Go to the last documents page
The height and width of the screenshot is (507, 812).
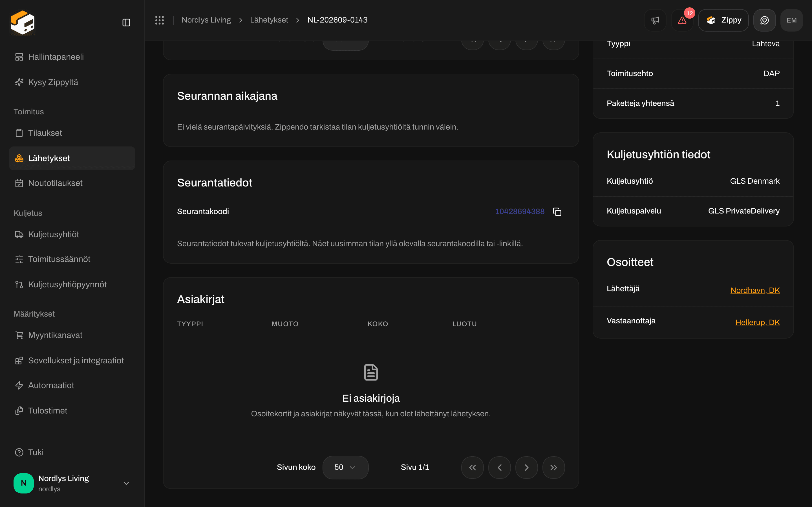click(554, 468)
